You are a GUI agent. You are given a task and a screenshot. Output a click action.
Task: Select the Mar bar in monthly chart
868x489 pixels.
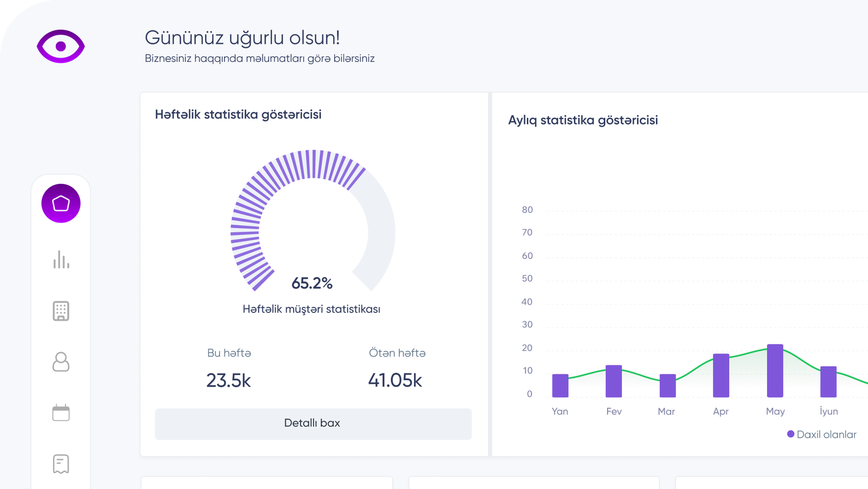pyautogui.click(x=667, y=385)
